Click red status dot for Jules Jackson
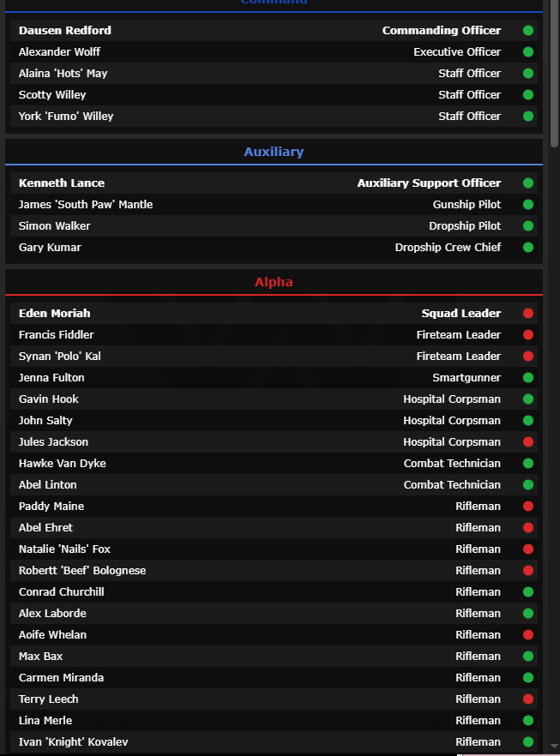 528,442
